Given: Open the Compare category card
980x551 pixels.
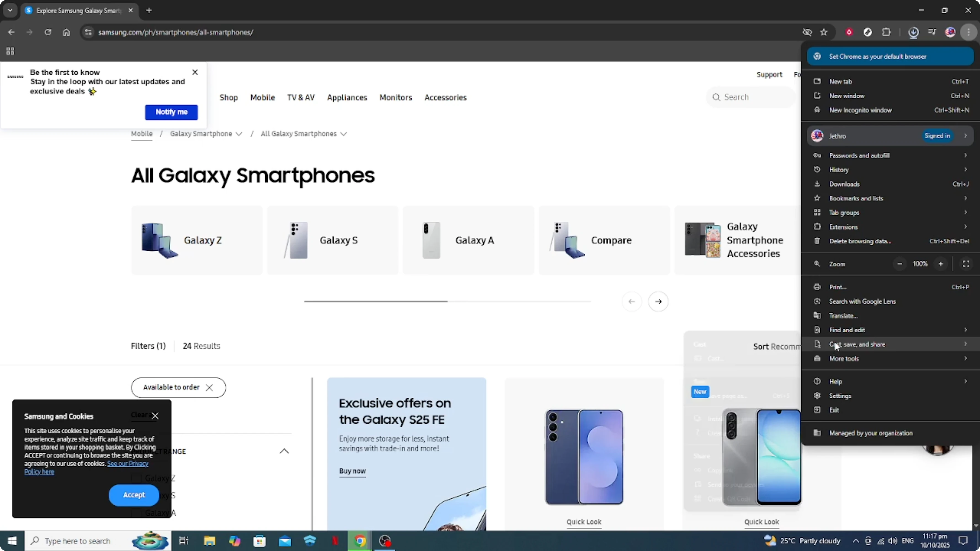Looking at the screenshot, I should coord(604,240).
